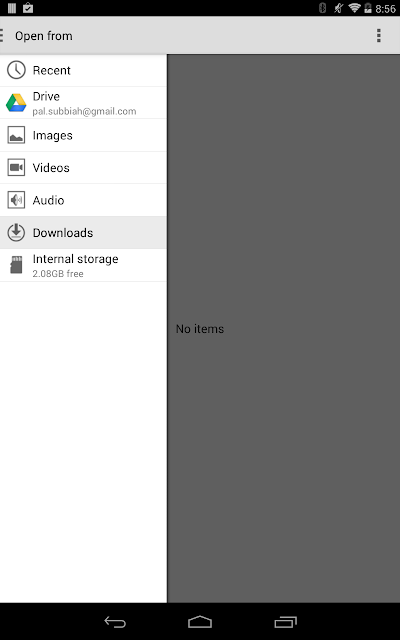Choose the Videos camera icon
Image resolution: width=400 pixels, height=640 pixels.
(x=16, y=167)
